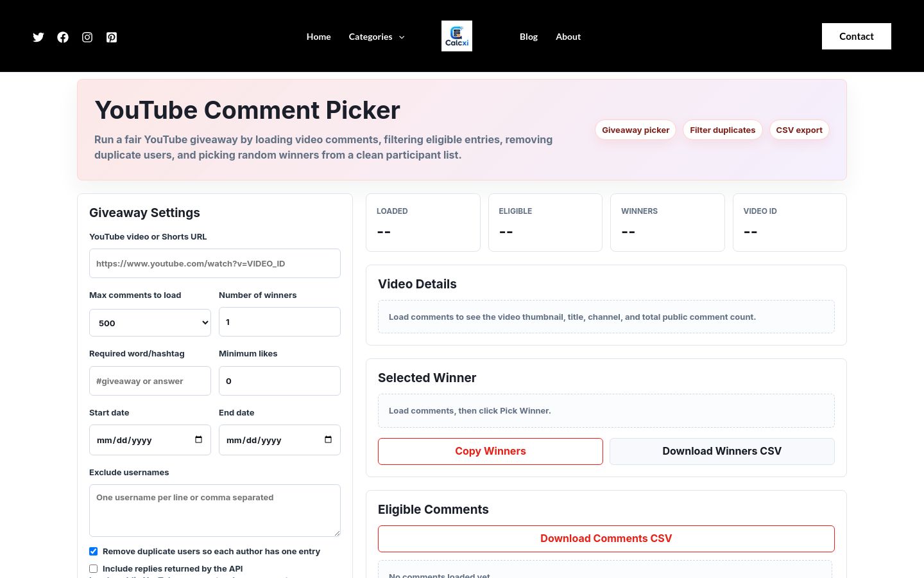
Task: Click Download Comments CSV button
Action: pyautogui.click(x=606, y=539)
